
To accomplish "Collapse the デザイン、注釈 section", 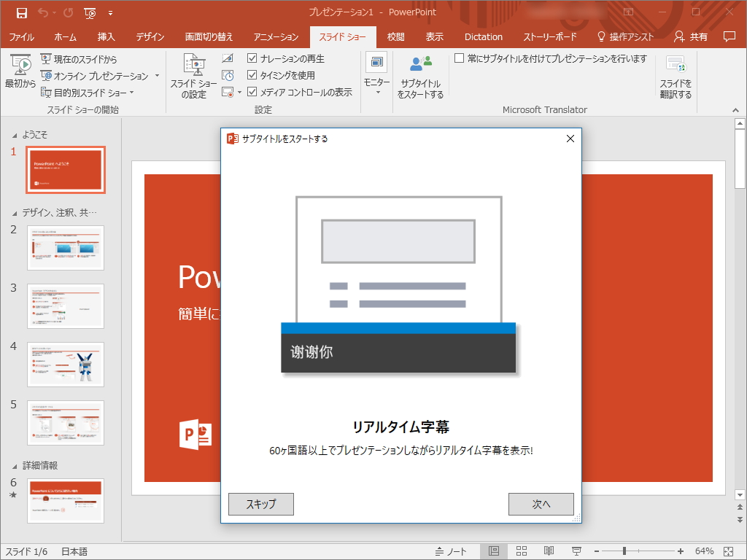I will tap(15, 214).
